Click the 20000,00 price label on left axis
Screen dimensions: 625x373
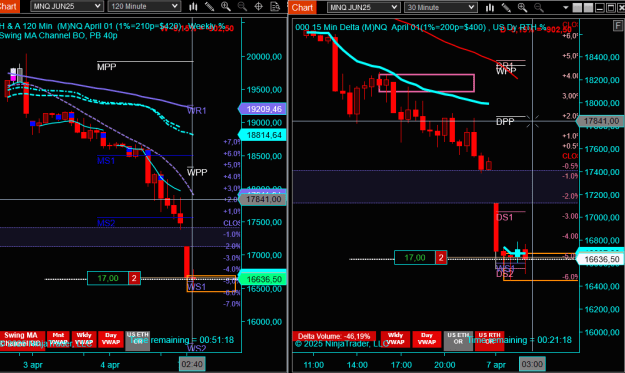point(264,57)
